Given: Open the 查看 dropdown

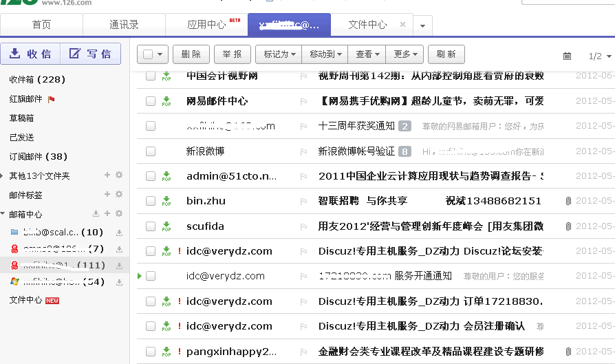Looking at the screenshot, I should [367, 54].
